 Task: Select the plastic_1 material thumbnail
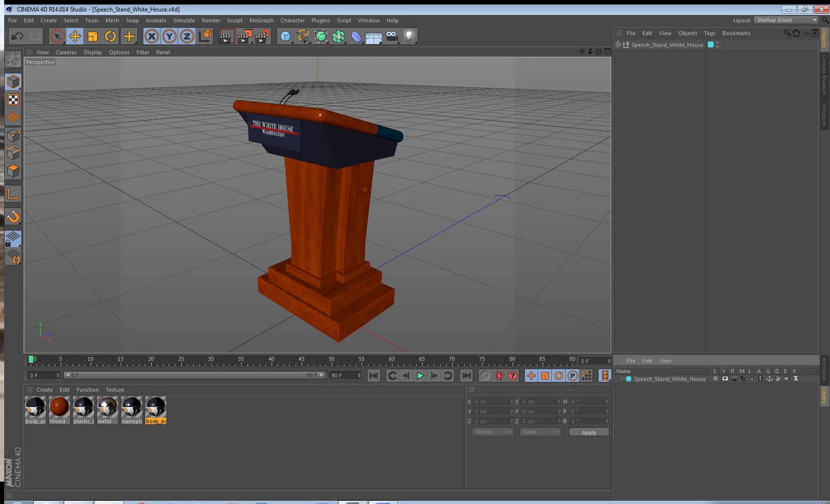coord(83,410)
